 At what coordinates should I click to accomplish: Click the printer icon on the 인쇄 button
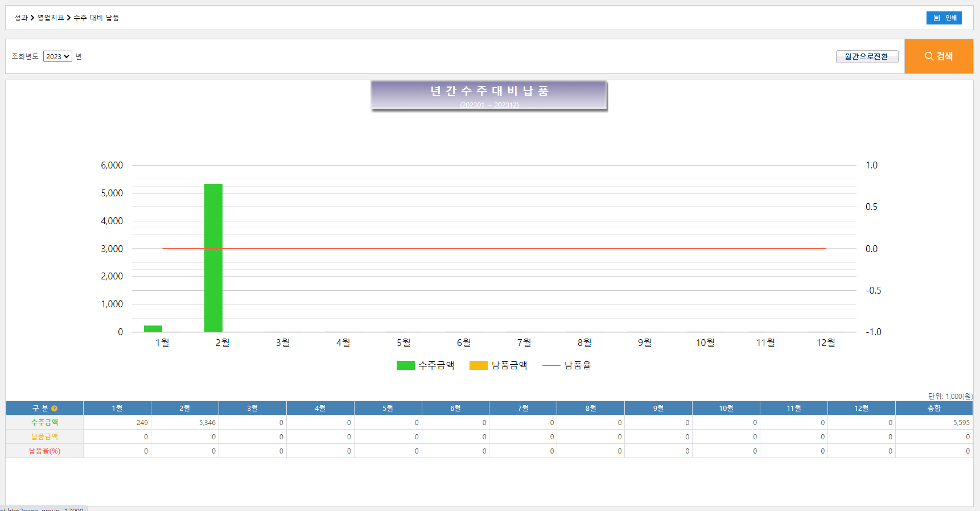937,18
